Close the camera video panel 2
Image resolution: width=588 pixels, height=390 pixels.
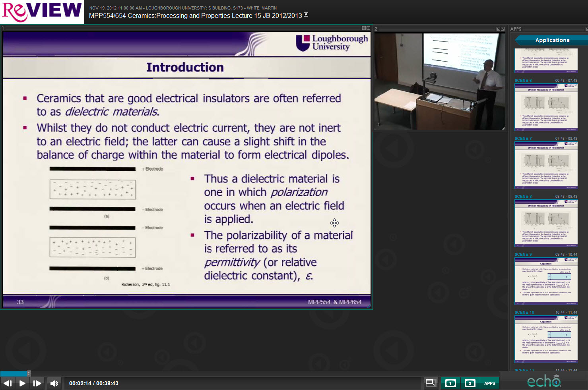(x=503, y=29)
